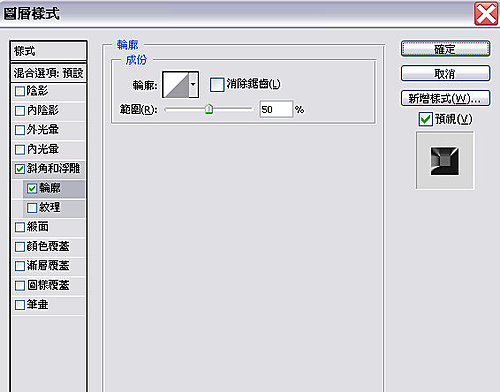Enable the 陰影 drop shadow checkbox
This screenshot has width=500, height=392.
[20, 91]
